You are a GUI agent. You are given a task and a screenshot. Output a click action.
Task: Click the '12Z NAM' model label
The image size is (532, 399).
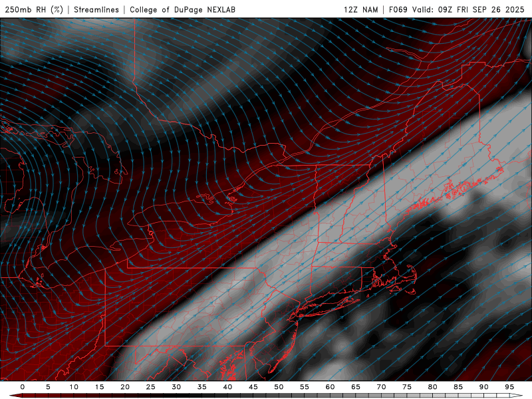point(360,9)
